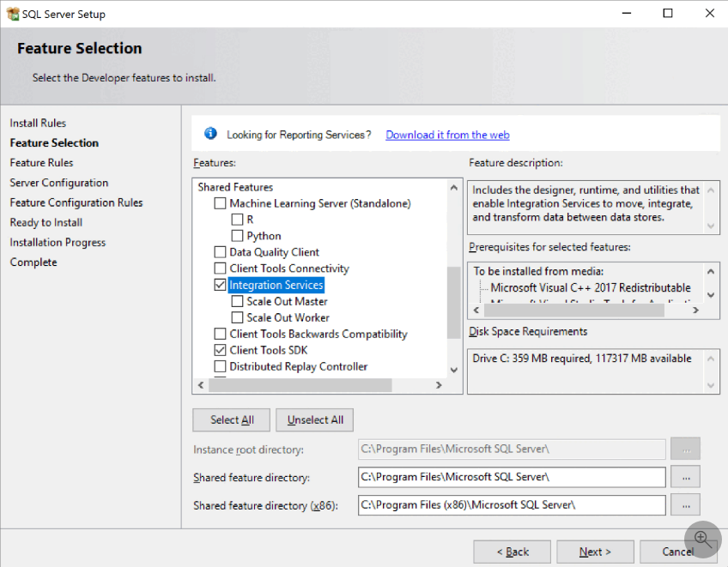Select the highlighted Integration Services feature label
Screen dimensions: 728x567
click(x=276, y=285)
